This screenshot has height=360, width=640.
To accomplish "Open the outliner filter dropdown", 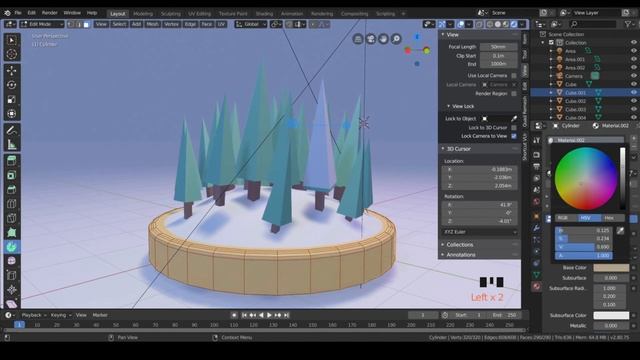I will pos(629,24).
